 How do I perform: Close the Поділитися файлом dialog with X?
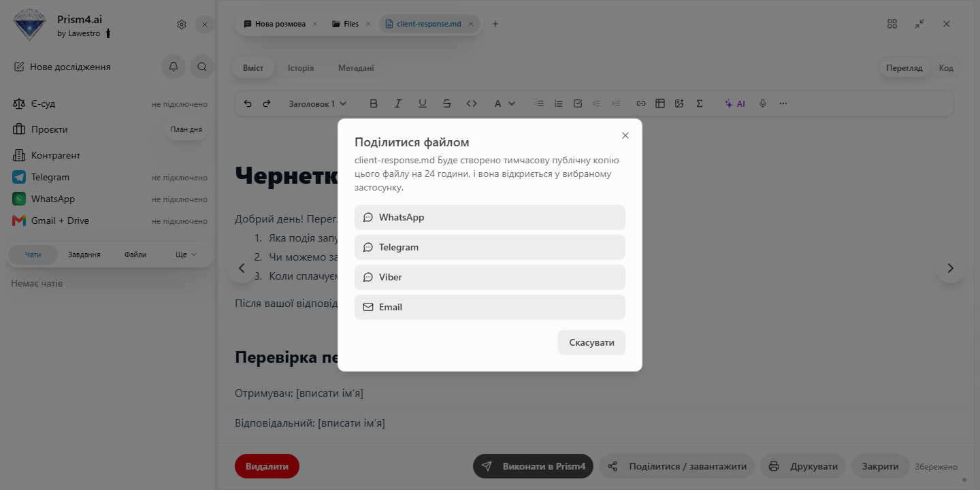(625, 135)
